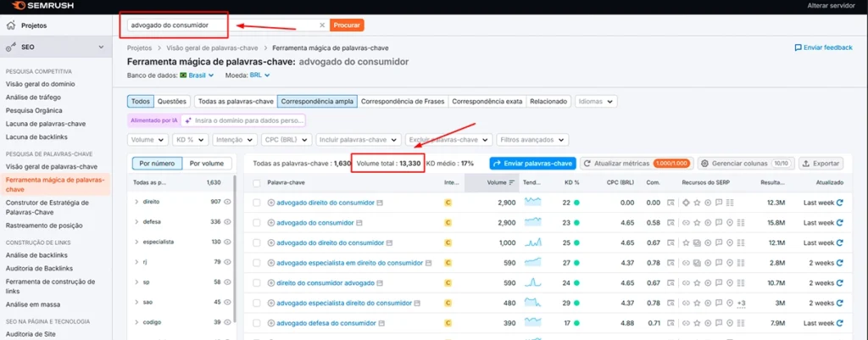
Task: Click the Exportar button
Action: [821, 164]
